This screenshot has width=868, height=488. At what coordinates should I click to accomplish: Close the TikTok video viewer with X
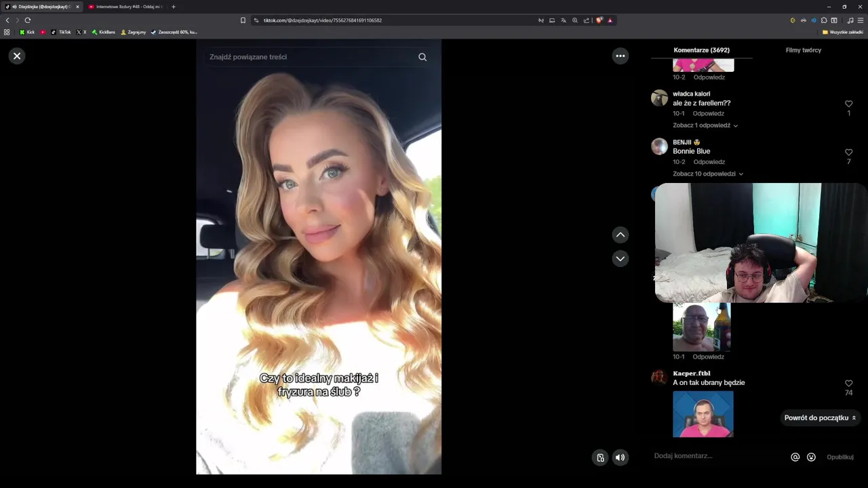[x=17, y=56]
